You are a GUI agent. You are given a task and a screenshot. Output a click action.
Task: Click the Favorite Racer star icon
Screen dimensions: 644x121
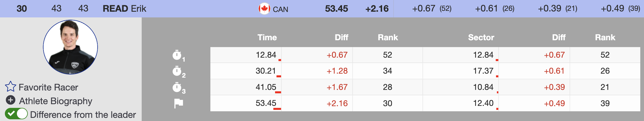tap(11, 87)
